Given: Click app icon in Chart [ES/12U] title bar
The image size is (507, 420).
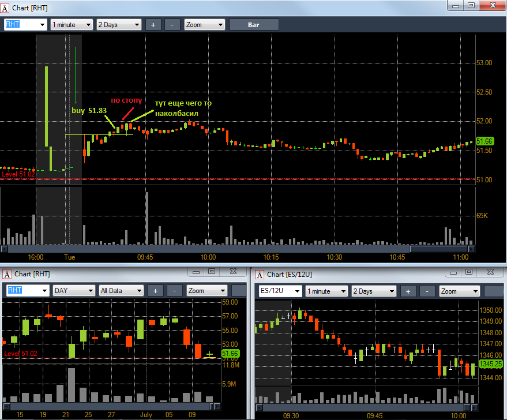Looking at the screenshot, I should coord(260,275).
